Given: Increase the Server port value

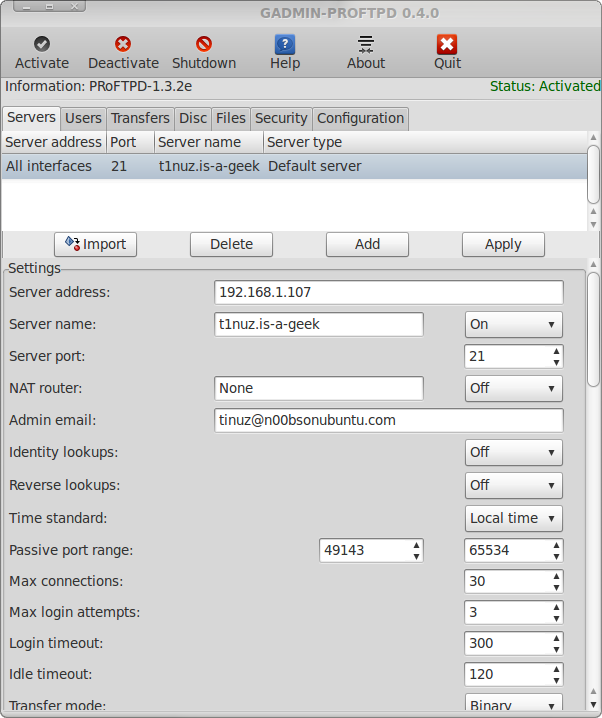Looking at the screenshot, I should pyautogui.click(x=556, y=351).
